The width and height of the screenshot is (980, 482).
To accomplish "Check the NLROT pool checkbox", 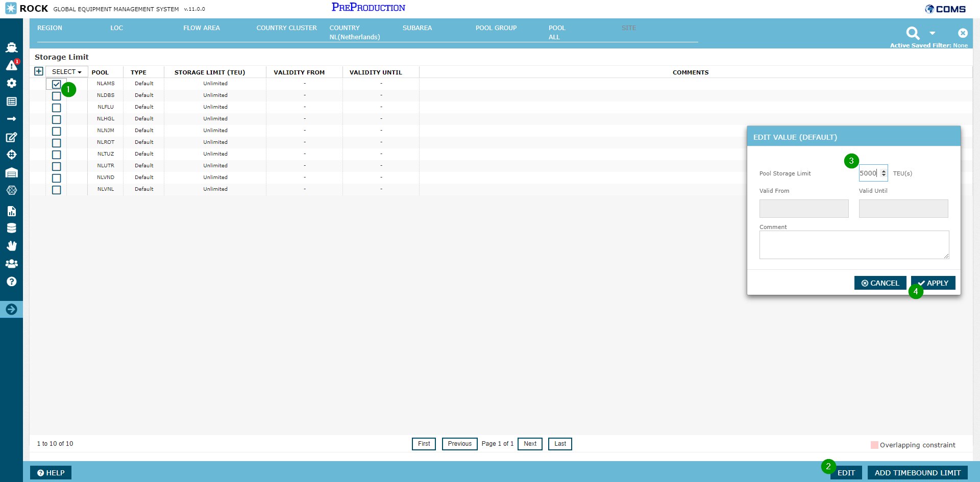I will [x=57, y=143].
